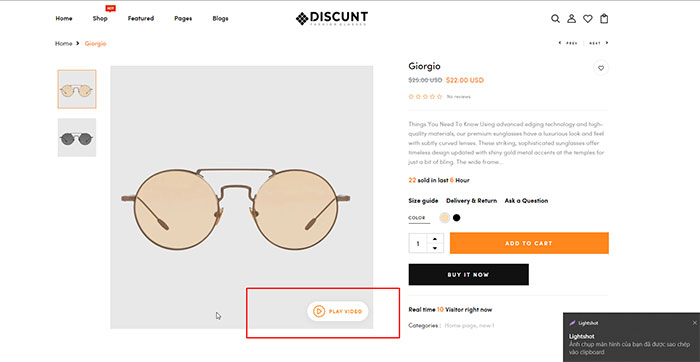Screen dimensions: 700x362
Task: Open the Size guide link
Action: 423,201
